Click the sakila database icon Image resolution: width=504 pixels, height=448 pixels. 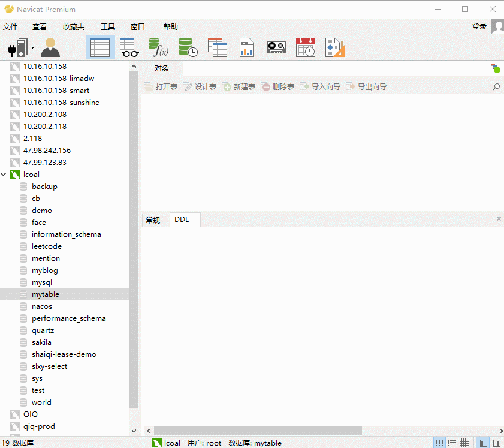click(23, 342)
